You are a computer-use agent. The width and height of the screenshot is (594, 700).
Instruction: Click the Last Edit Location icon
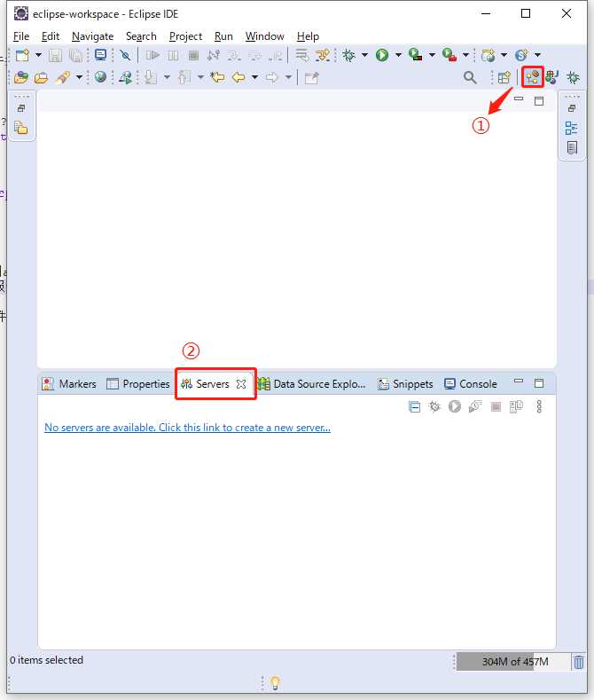(x=217, y=77)
